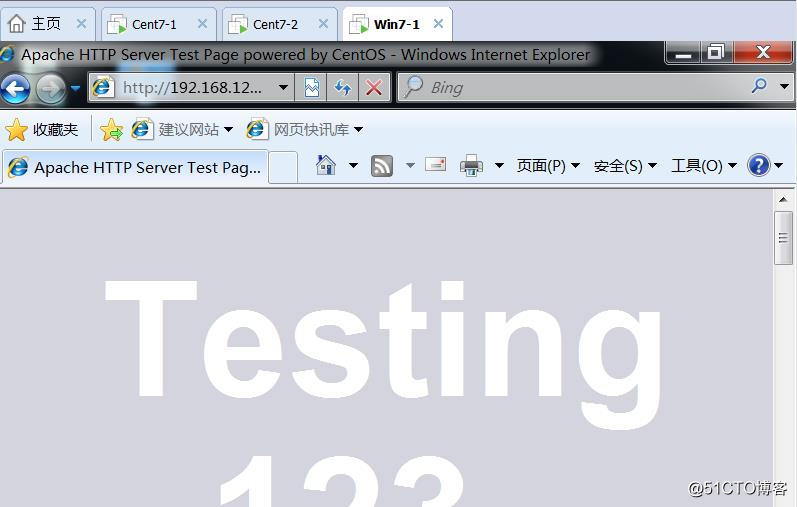
Task: Toggle Compatibility View broken-page icon
Action: (x=311, y=87)
